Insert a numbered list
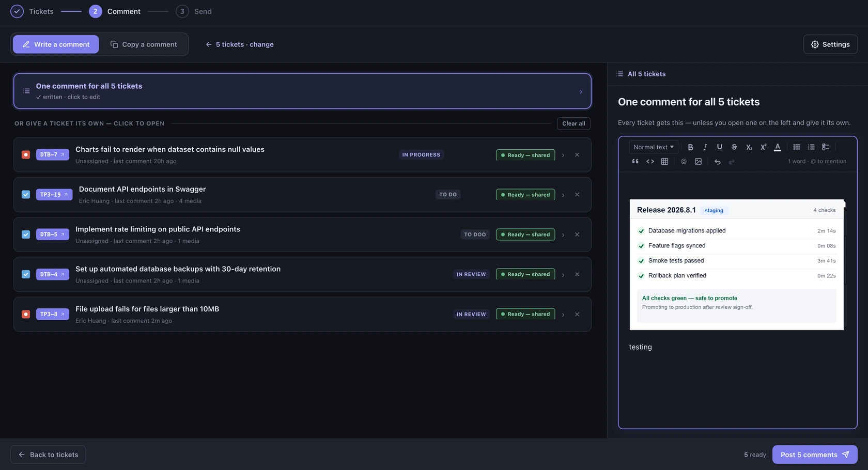Viewport: 868px width, 470px height. (x=811, y=147)
